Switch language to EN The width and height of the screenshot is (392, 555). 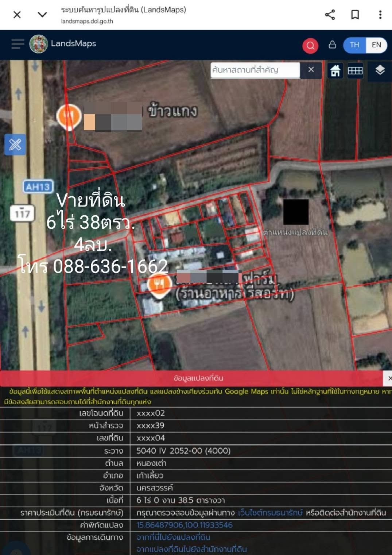pos(376,45)
